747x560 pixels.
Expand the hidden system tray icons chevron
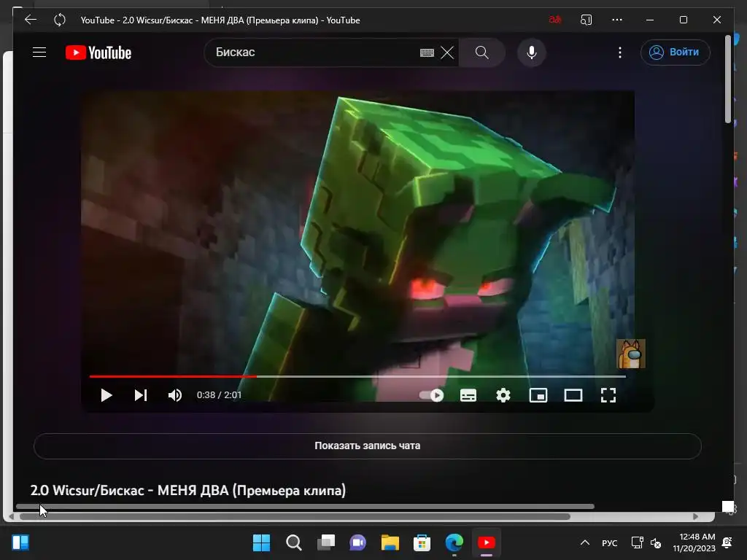click(x=585, y=542)
